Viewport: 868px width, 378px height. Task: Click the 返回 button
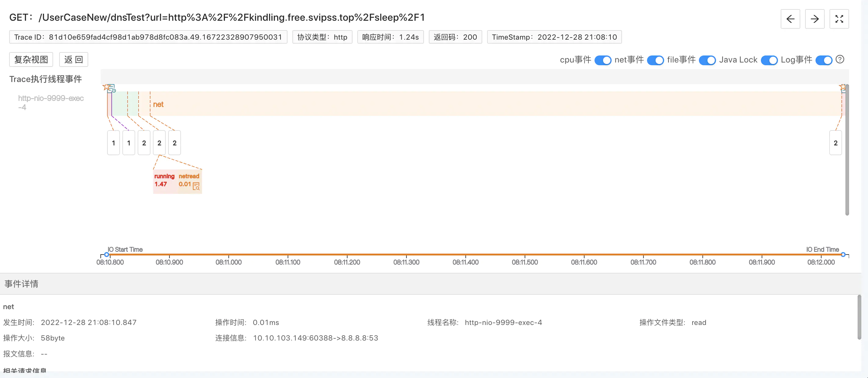74,59
